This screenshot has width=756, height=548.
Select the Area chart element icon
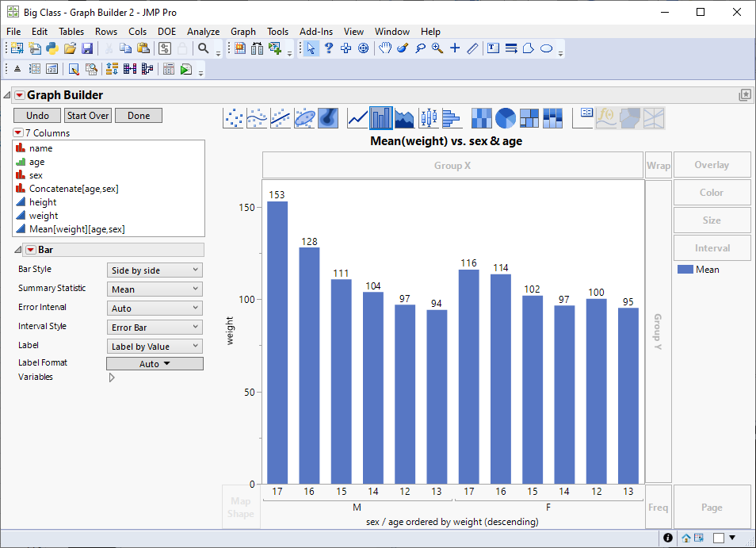[405, 119]
